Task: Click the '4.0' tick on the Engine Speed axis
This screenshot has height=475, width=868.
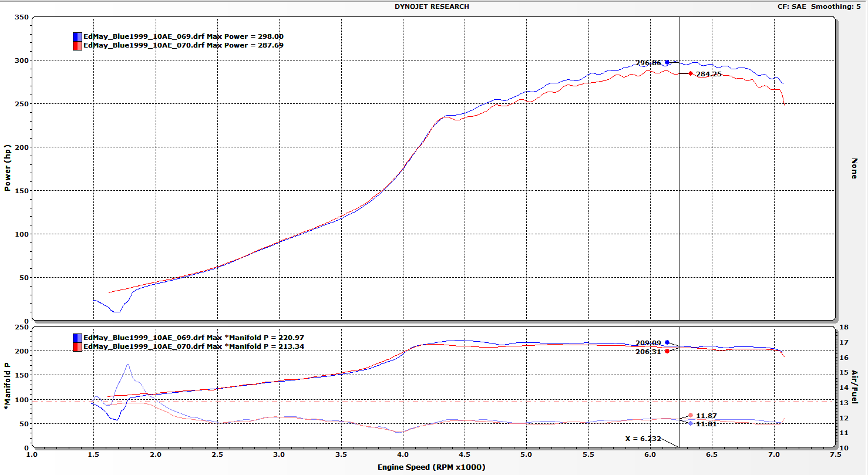Action: click(x=402, y=454)
